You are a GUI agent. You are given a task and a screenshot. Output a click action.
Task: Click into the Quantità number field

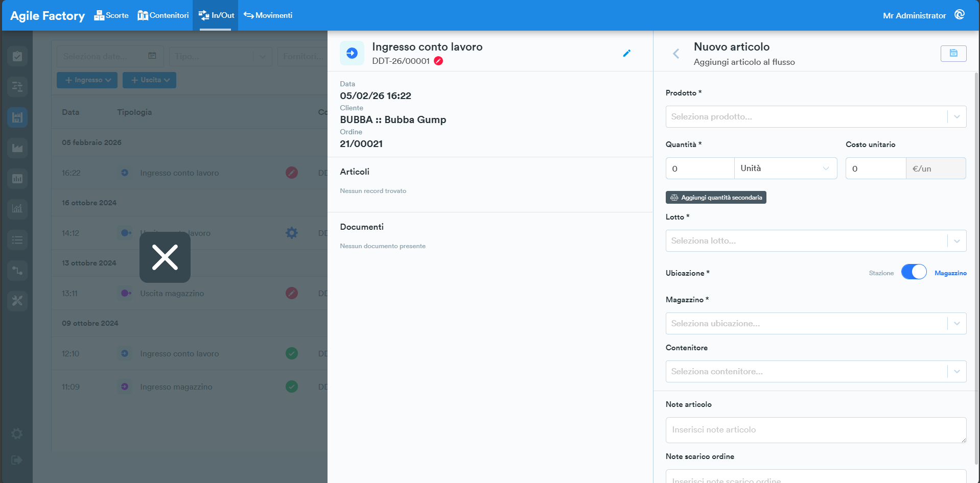tap(700, 168)
